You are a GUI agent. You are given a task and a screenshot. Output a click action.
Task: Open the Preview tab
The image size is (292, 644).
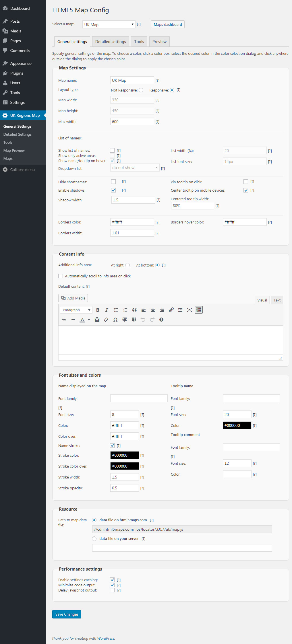159,42
